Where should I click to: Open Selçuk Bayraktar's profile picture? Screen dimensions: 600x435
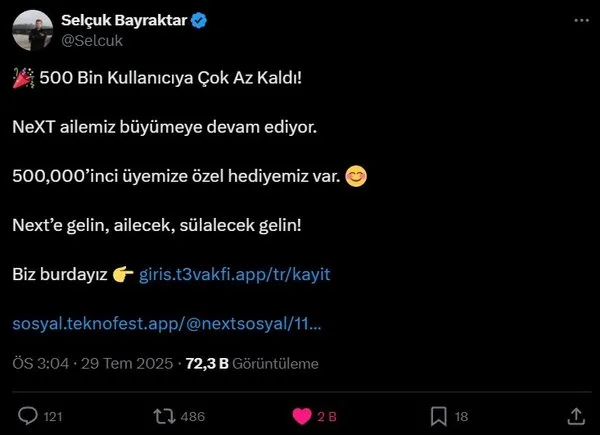(x=33, y=30)
